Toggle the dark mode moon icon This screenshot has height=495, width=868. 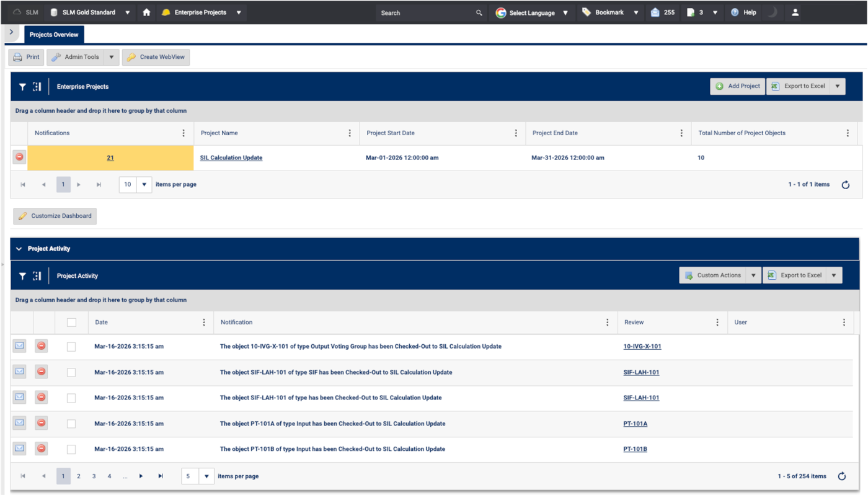772,12
